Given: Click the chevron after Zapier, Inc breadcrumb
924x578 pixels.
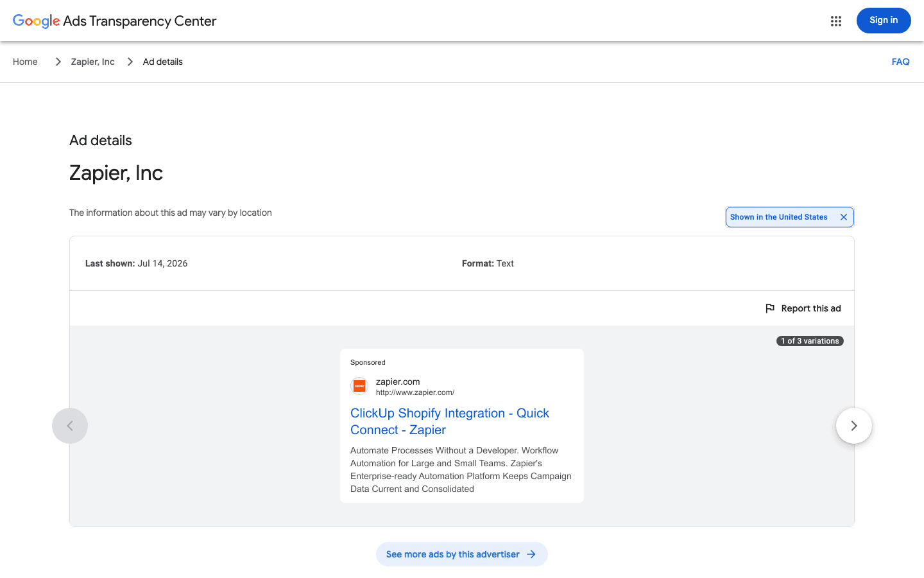Looking at the screenshot, I should point(130,62).
